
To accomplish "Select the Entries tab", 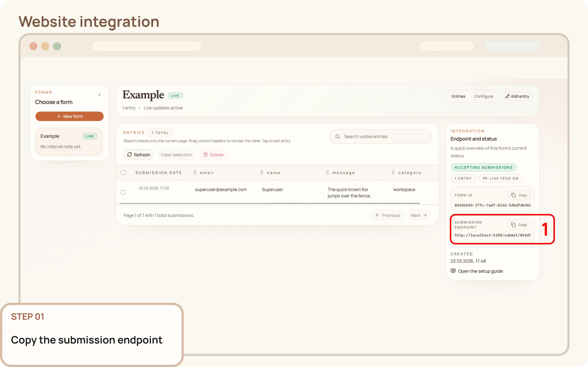I will point(458,96).
